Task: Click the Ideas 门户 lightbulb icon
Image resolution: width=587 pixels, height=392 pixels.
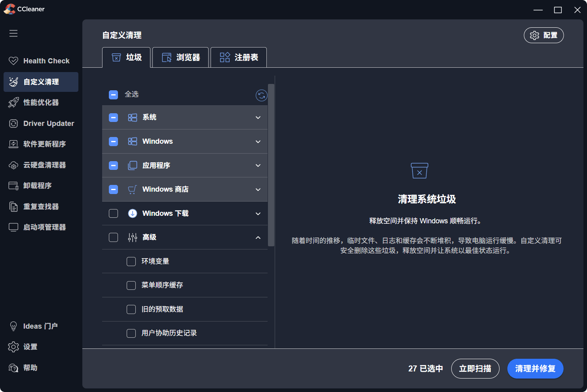Action: point(13,326)
